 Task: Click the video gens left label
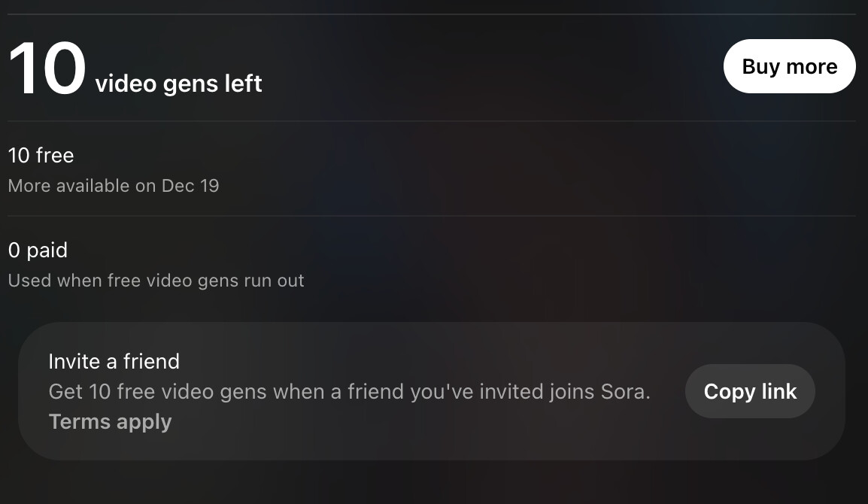click(x=178, y=83)
